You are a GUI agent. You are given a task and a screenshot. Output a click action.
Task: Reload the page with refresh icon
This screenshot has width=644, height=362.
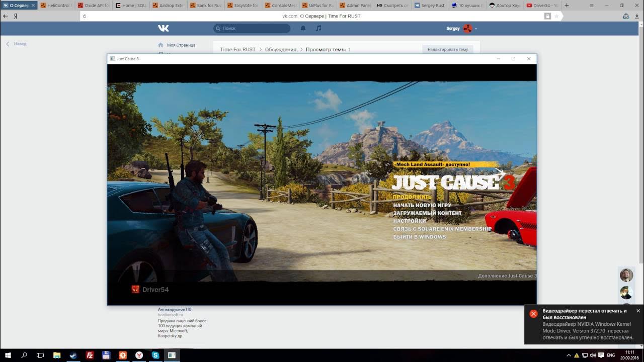click(x=85, y=16)
